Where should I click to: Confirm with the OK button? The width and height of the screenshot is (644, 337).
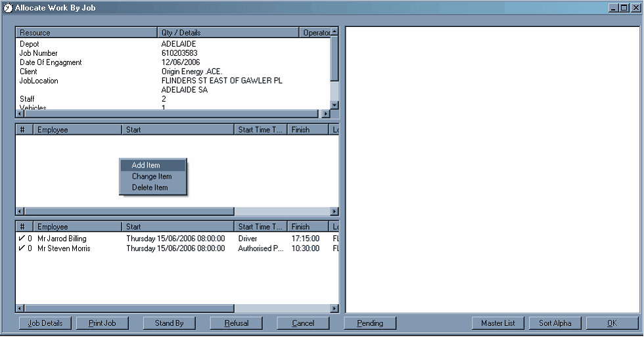pyautogui.click(x=612, y=323)
